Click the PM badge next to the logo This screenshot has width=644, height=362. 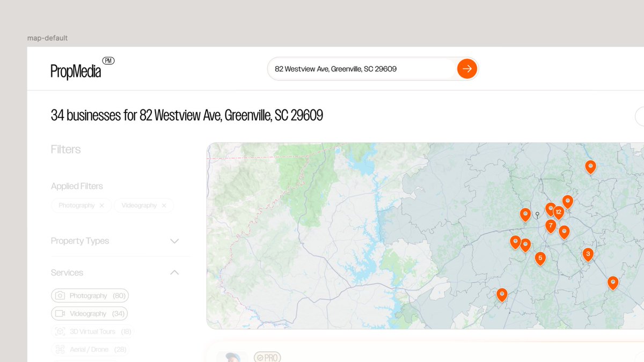108,61
